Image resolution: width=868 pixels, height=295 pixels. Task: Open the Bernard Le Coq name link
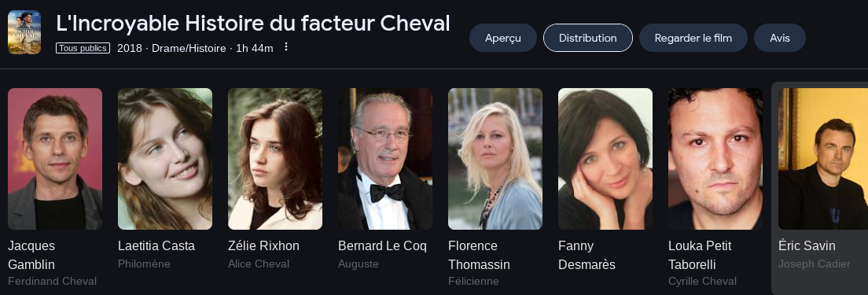pyautogui.click(x=383, y=245)
